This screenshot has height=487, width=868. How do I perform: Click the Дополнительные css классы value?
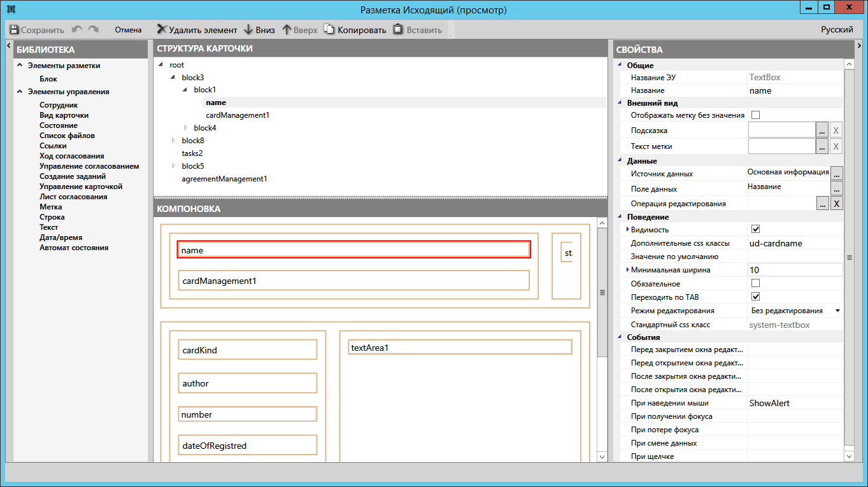click(795, 243)
